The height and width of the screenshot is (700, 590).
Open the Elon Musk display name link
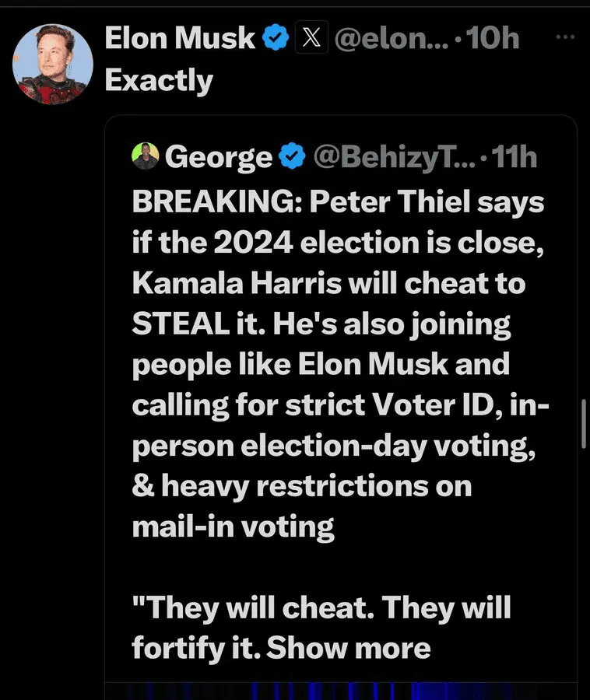point(180,37)
